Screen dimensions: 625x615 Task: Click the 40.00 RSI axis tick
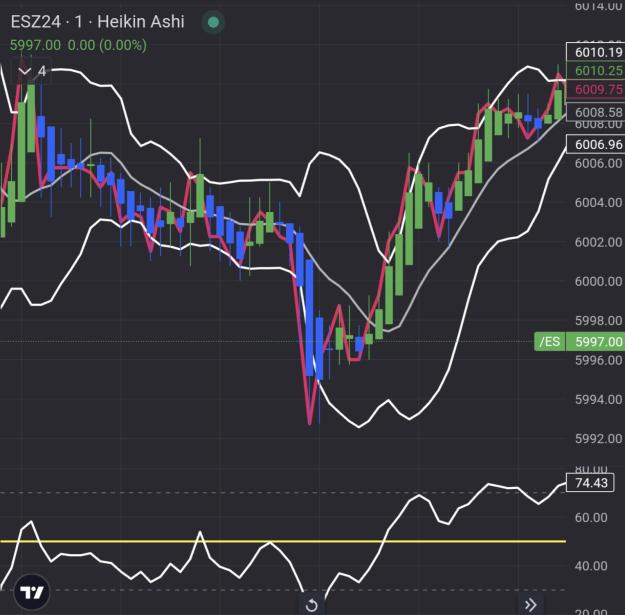[x=591, y=566]
